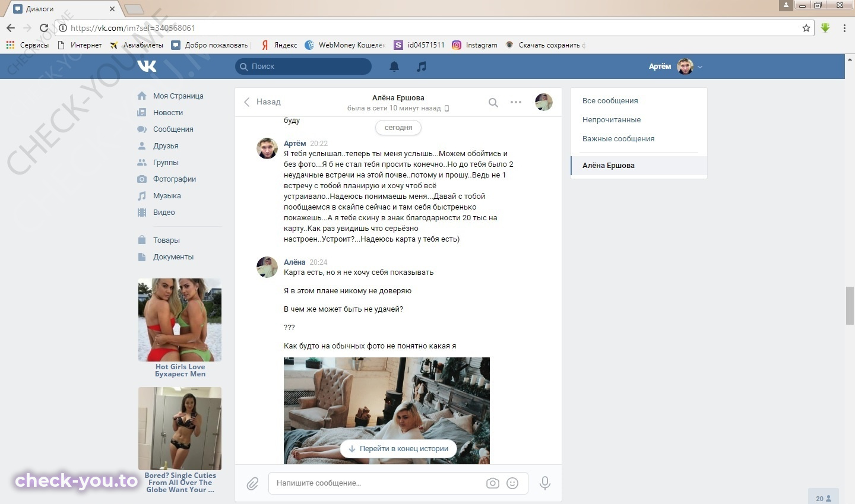The image size is (855, 504).
Task: Open Hot Girls Love ad
Action: coord(180,328)
